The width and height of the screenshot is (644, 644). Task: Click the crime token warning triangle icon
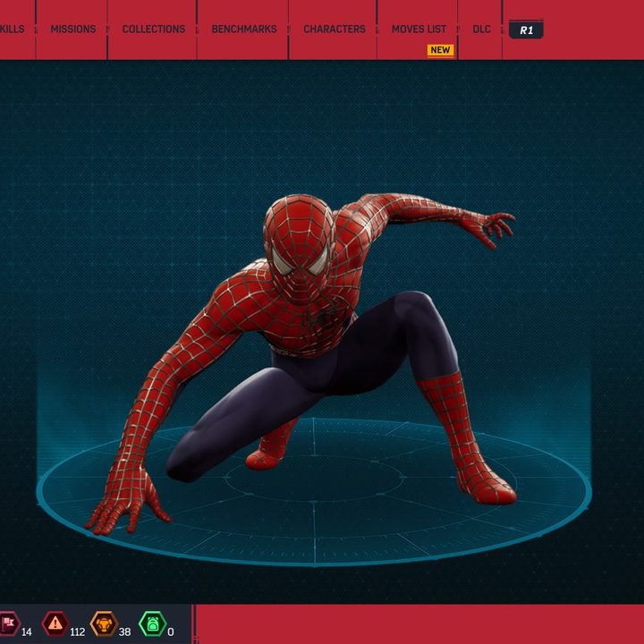click(x=55, y=623)
